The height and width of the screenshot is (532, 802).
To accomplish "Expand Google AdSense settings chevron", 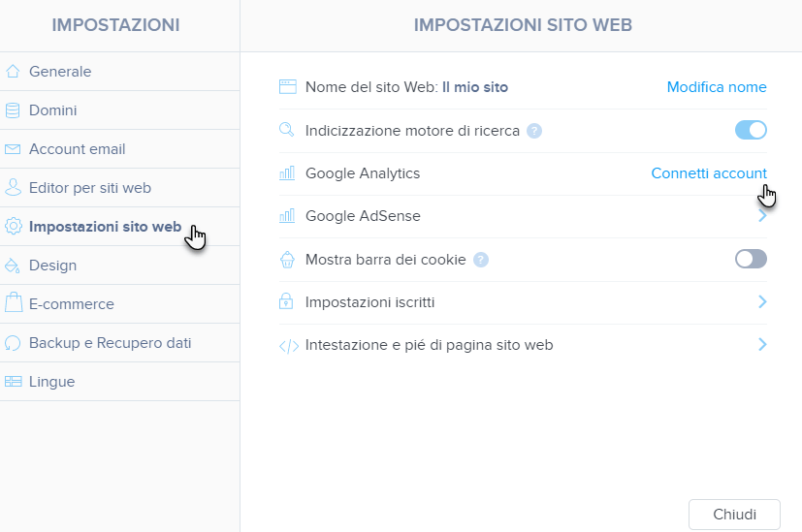I will click(x=762, y=216).
